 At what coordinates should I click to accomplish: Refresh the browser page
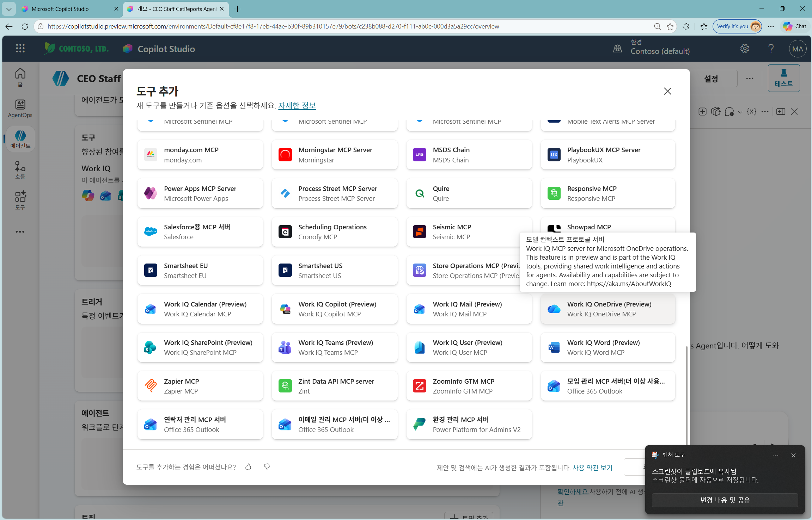point(24,26)
